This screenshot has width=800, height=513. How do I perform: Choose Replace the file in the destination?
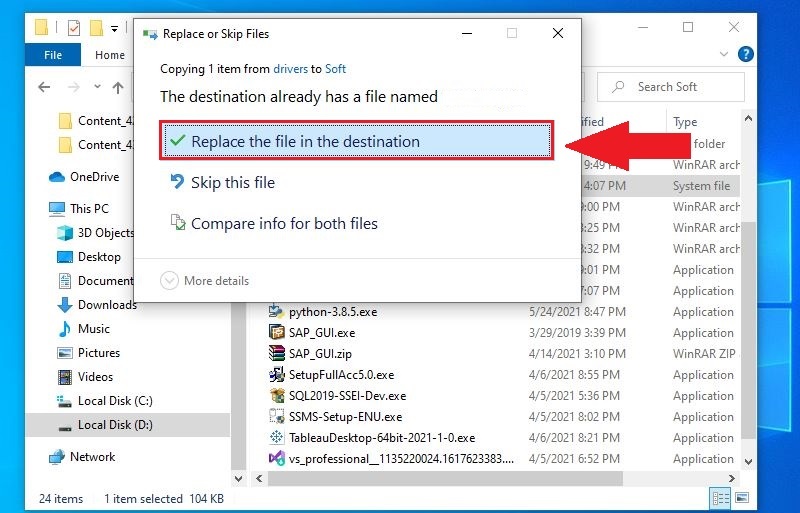click(357, 141)
